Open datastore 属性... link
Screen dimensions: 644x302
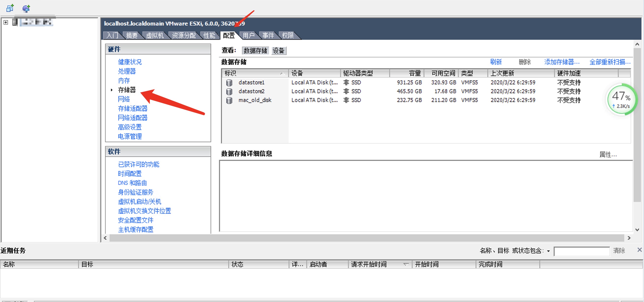(x=608, y=155)
